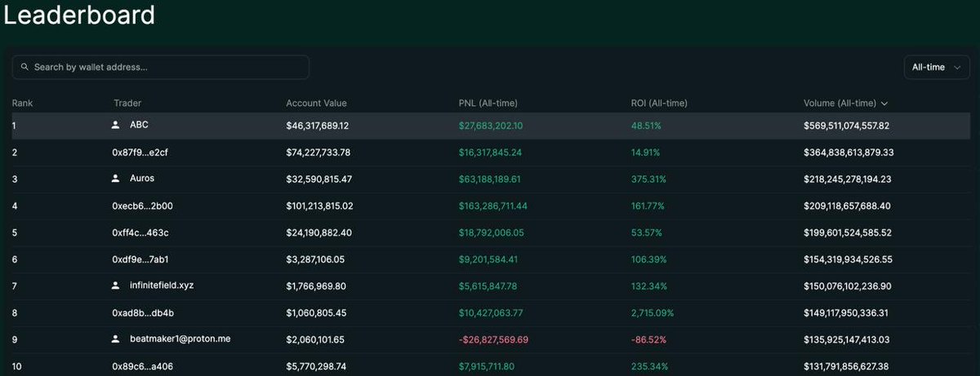Image resolution: width=980 pixels, height=376 pixels.
Task: Click the profile icon beside infinitefield.xyz
Action: tap(115, 285)
